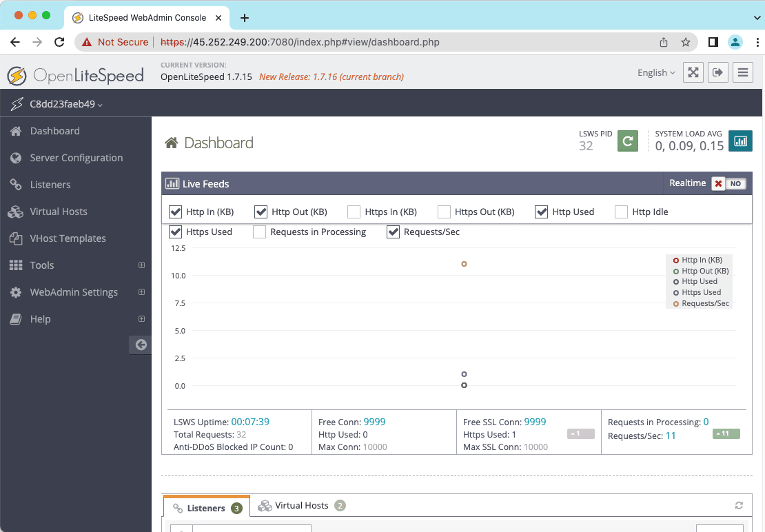Open Server Configuration from the sidebar
This screenshot has height=532, width=765.
tap(76, 158)
